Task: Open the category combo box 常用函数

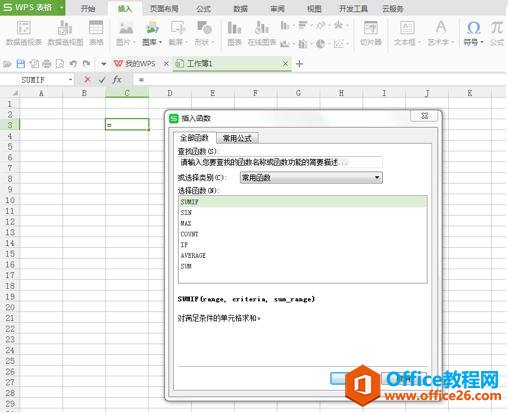Action: click(311, 178)
